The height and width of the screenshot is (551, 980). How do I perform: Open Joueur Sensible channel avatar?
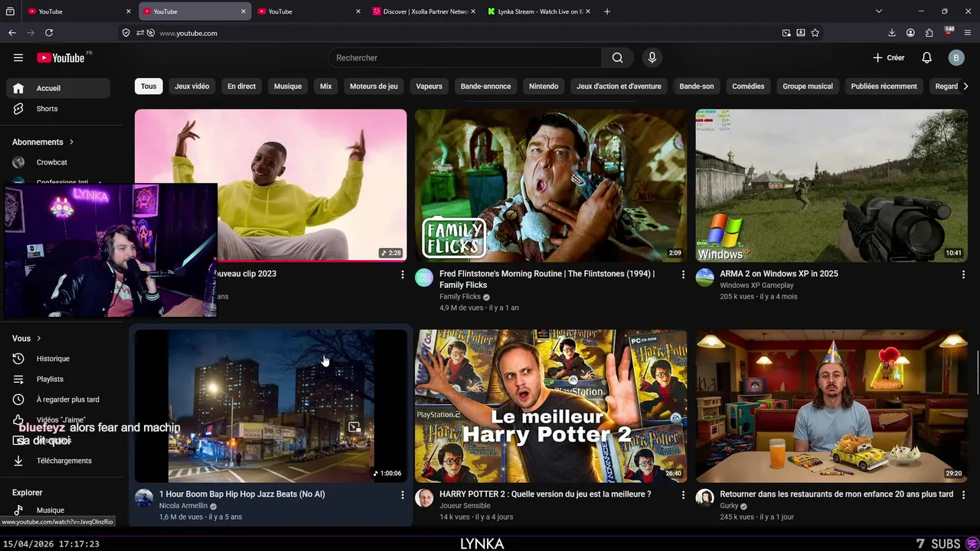pos(424,498)
